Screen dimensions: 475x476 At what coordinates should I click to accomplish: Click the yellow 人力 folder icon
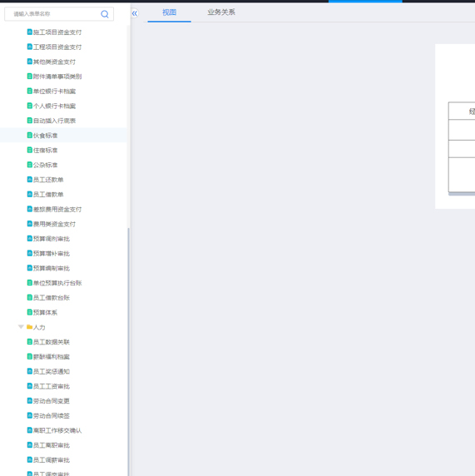coord(29,327)
